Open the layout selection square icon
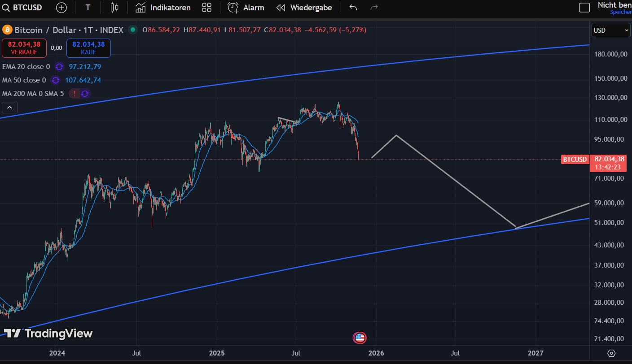This screenshot has height=364, width=632. 584,8
